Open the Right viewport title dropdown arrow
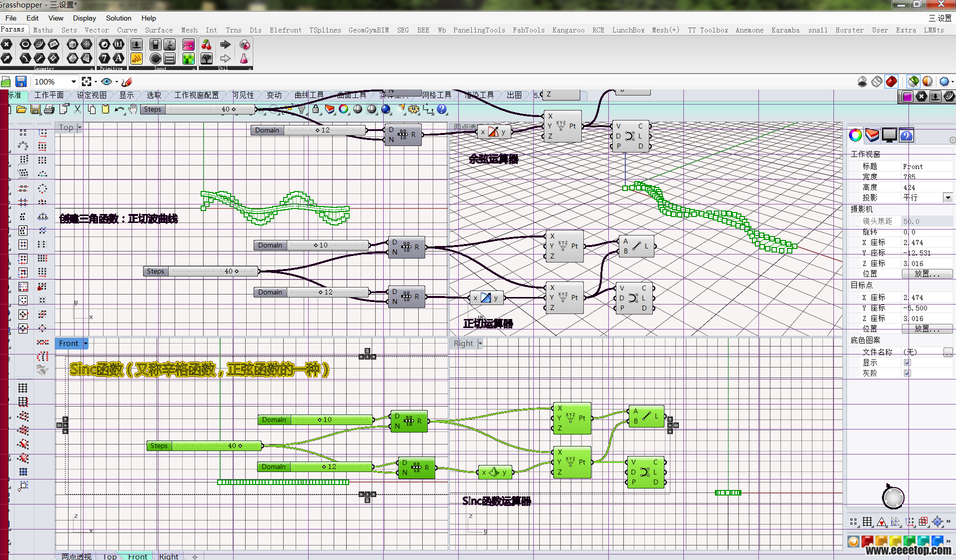This screenshot has height=560, width=956. click(x=480, y=343)
